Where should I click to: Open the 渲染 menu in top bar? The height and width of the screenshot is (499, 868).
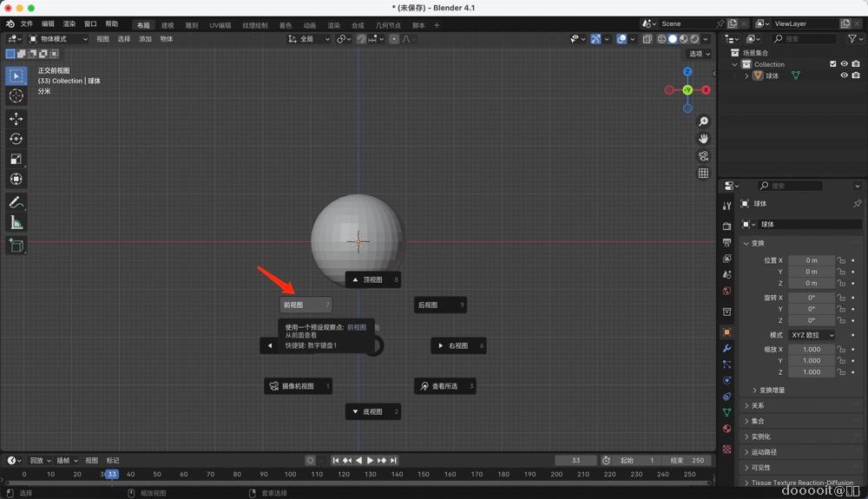point(69,24)
